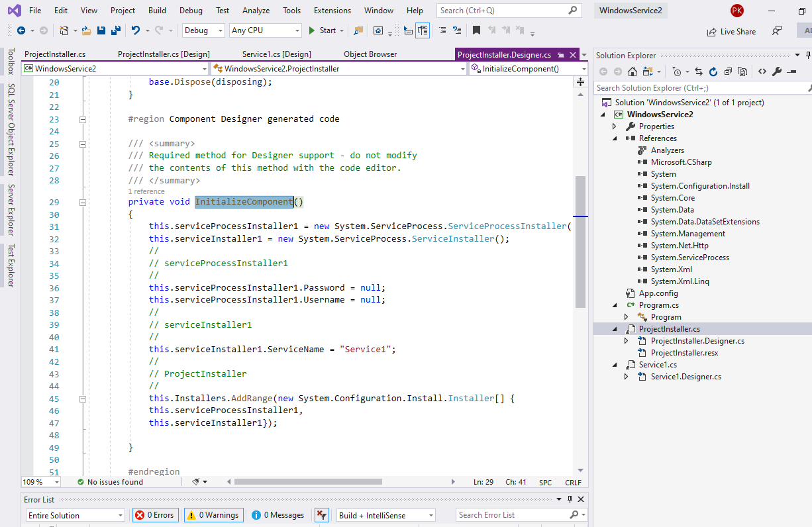Switch to the Service1.cs [Design] tab
Image resolution: width=812 pixels, height=527 pixels.
pos(276,54)
